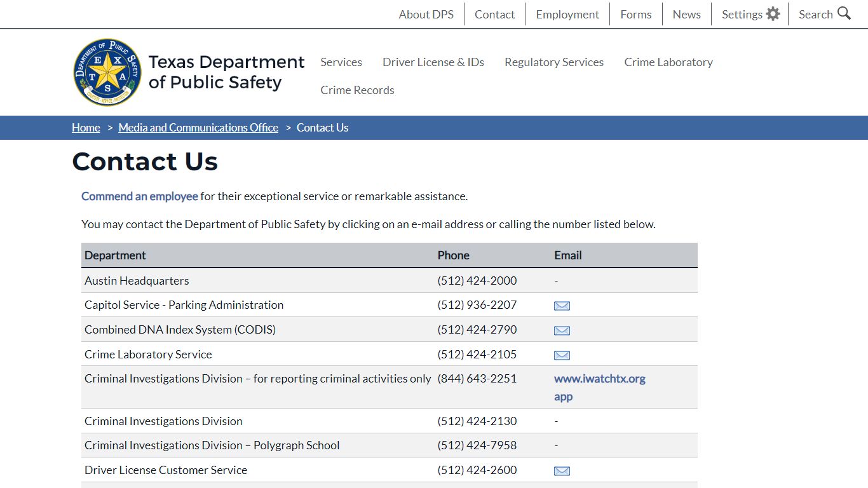Open Employment in top bar
The height and width of the screenshot is (488, 868).
tap(567, 14)
